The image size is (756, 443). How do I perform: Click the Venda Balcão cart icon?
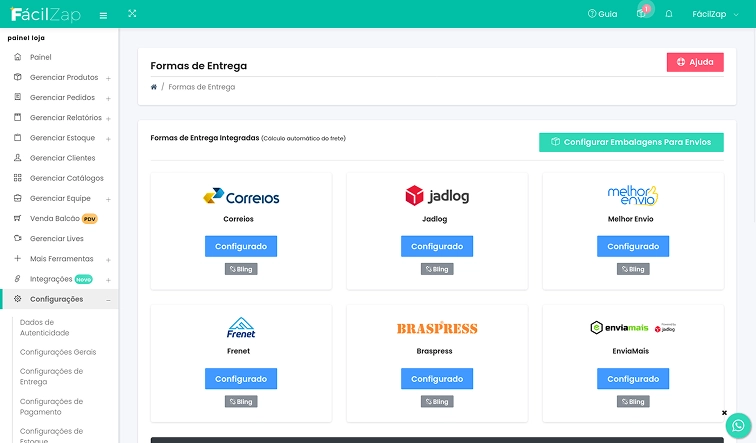coord(18,218)
